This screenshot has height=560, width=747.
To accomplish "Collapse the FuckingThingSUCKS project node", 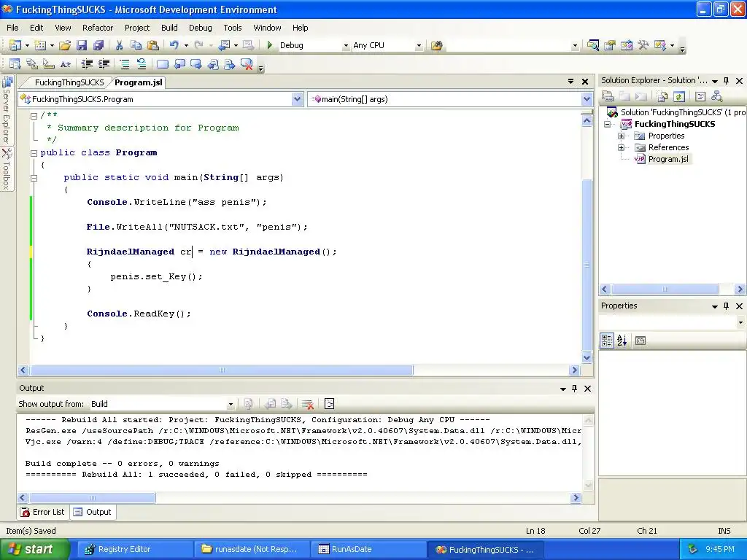I will click(608, 124).
